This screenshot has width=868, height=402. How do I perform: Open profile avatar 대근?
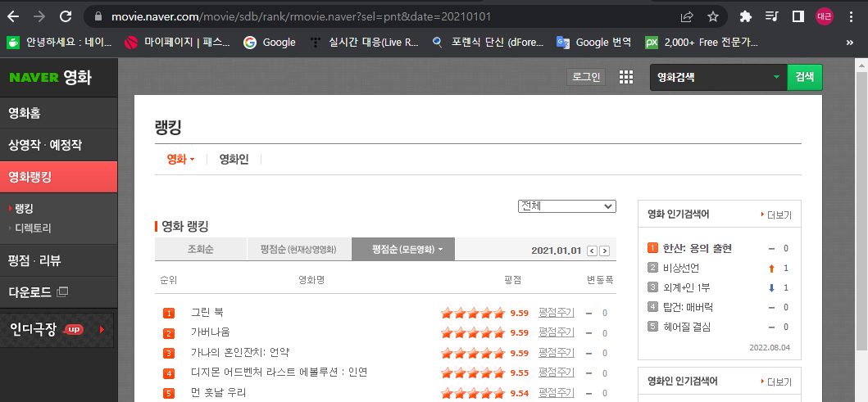[x=825, y=16]
